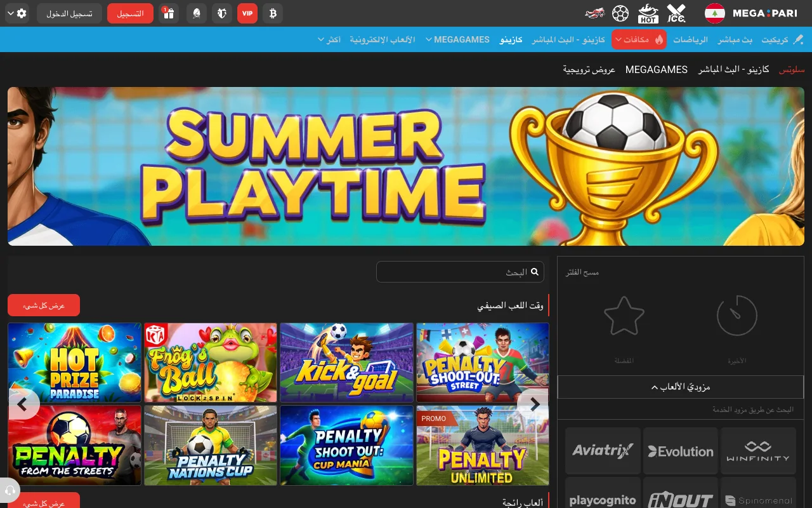Open the الرياضات sports menu item
The width and height of the screenshot is (812, 508).
(690, 39)
